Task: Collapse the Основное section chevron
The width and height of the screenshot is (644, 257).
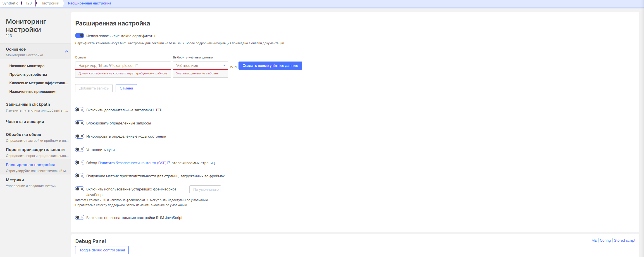Action: [67, 51]
